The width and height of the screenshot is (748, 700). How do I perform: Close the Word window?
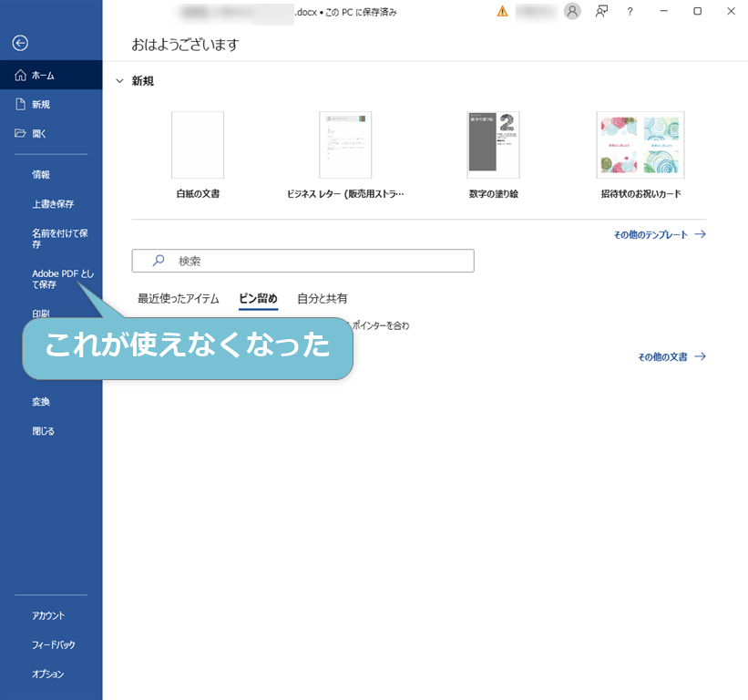(731, 11)
